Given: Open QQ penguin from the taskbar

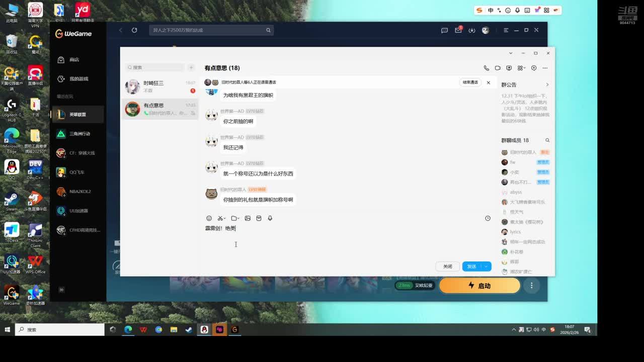Looking at the screenshot, I should point(204,330).
